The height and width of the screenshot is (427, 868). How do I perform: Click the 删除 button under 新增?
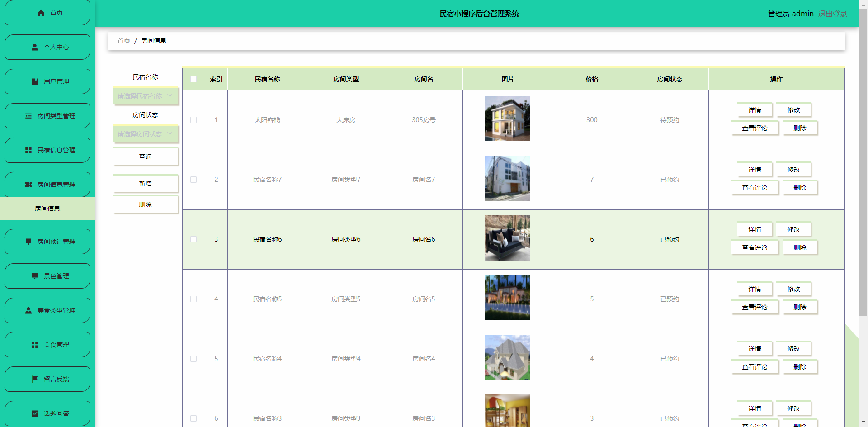145,204
